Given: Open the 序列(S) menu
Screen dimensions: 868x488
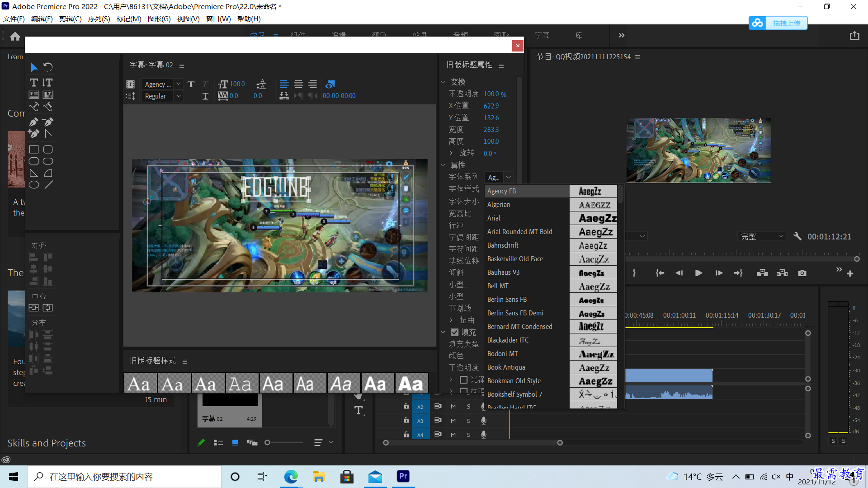Looking at the screenshot, I should tap(99, 19).
